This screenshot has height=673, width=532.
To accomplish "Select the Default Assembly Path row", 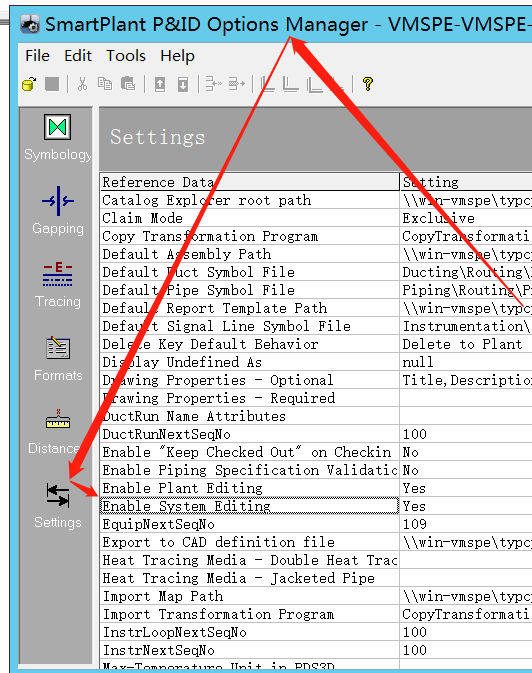I will tap(249, 255).
